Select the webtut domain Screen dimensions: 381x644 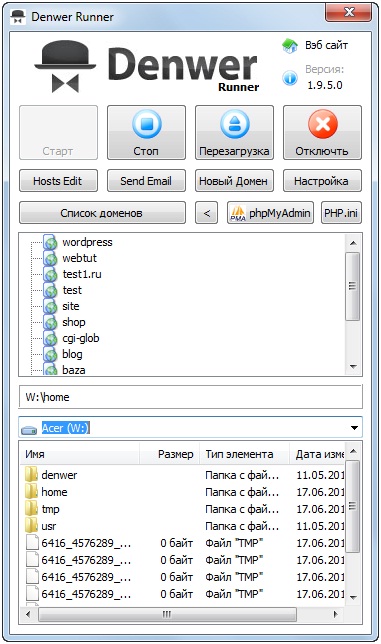[80, 258]
